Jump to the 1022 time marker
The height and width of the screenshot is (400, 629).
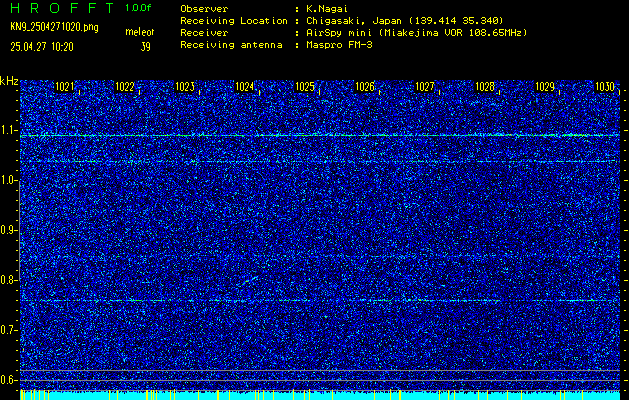point(125,87)
